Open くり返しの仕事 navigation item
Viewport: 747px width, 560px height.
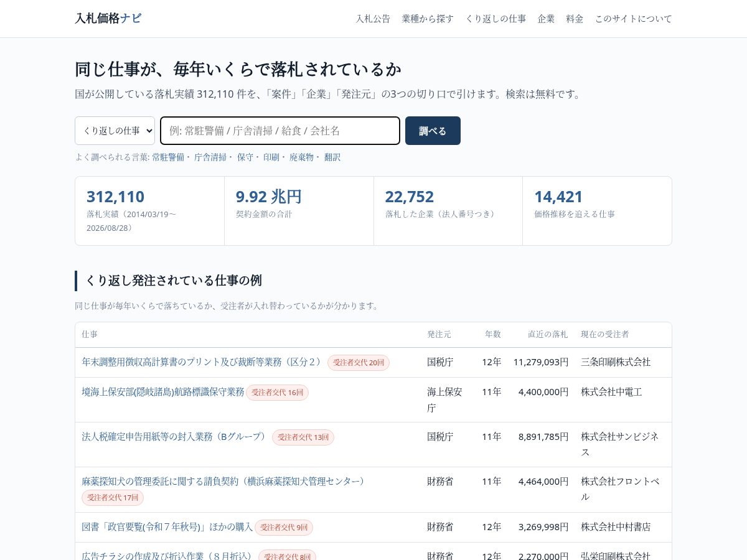[496, 19]
